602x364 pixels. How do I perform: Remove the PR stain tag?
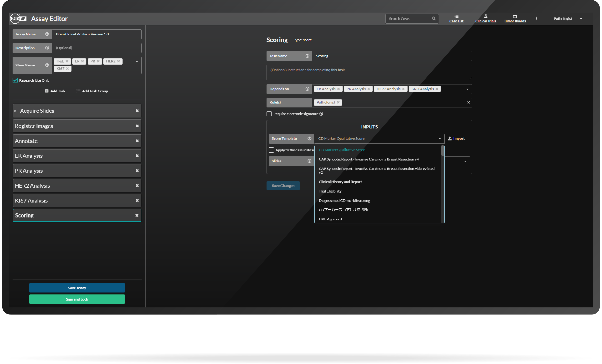(98, 61)
